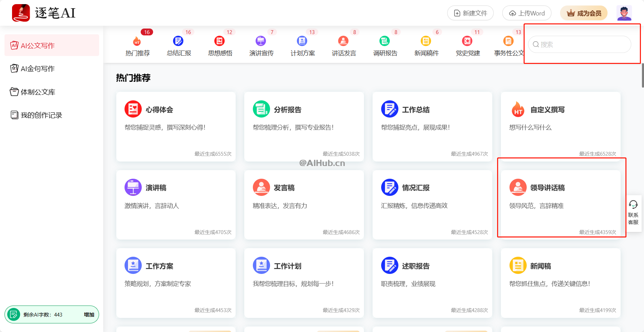Open the 工作计划 card icon
Viewport: 644px width, 332px height.
261,265
